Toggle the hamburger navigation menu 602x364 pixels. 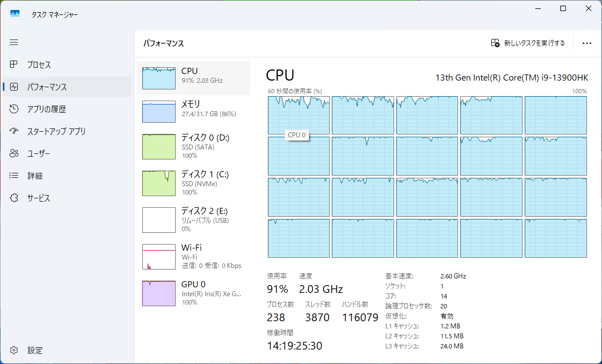click(x=14, y=42)
